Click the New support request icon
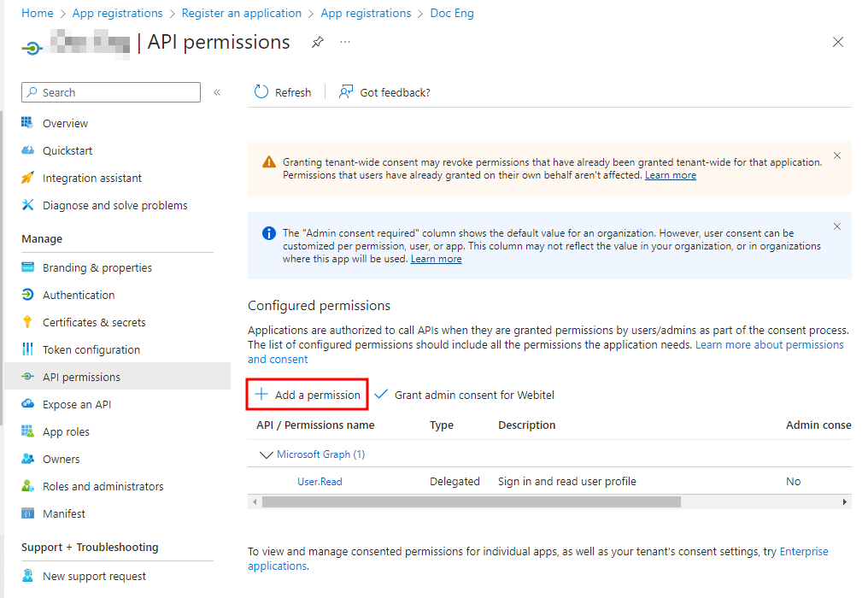This screenshot has width=868, height=598. tap(27, 575)
